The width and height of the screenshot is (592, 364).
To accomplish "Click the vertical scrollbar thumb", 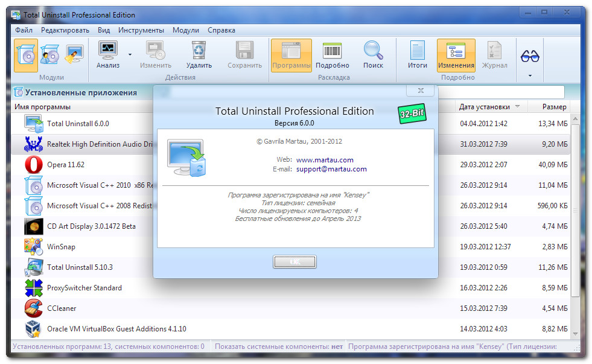I will pos(575,210).
